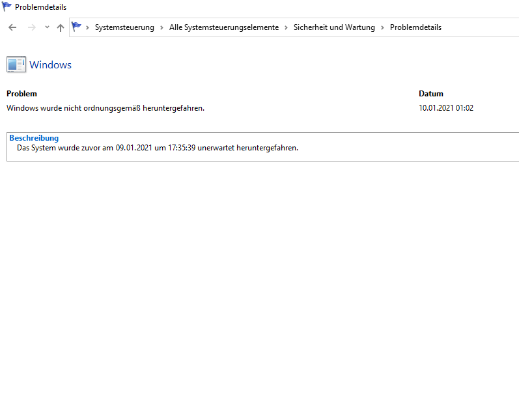The width and height of the screenshot is (519, 420).
Task: Click the flag icon in address bar
Action: (76, 27)
